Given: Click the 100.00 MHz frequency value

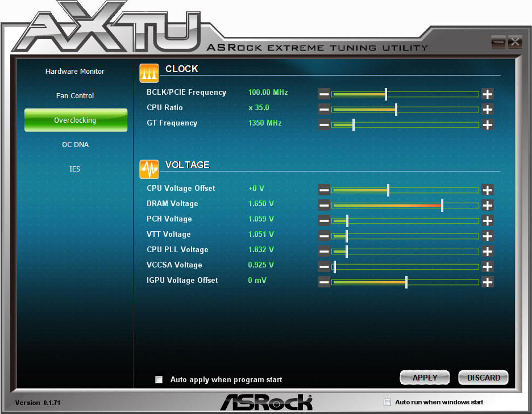Looking at the screenshot, I should 268,92.
